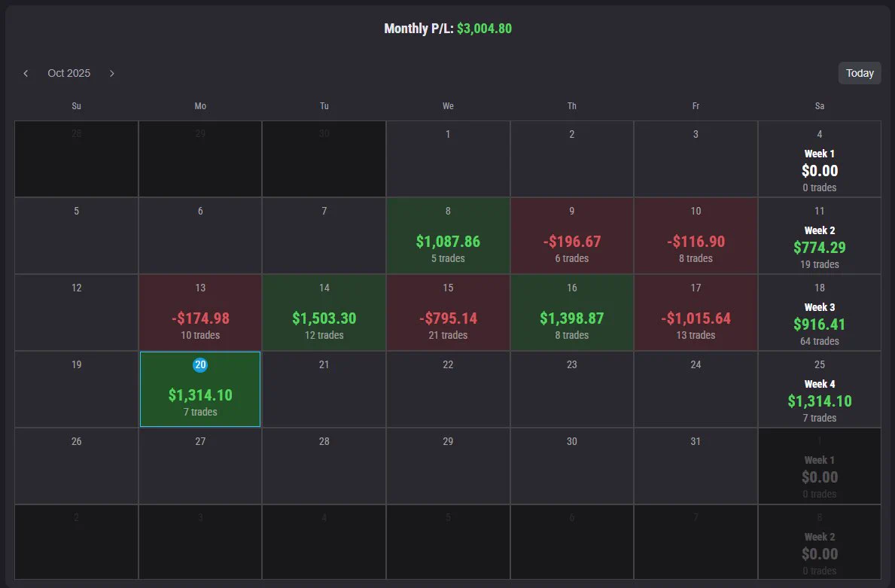Select October 9 with -$196.67 loss
This screenshot has height=588, width=895.
(572, 236)
